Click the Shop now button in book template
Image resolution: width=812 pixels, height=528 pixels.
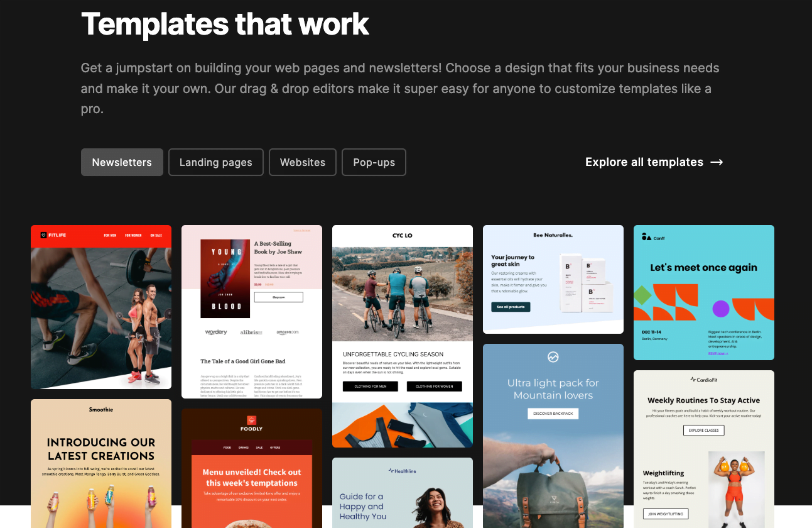pos(278,297)
